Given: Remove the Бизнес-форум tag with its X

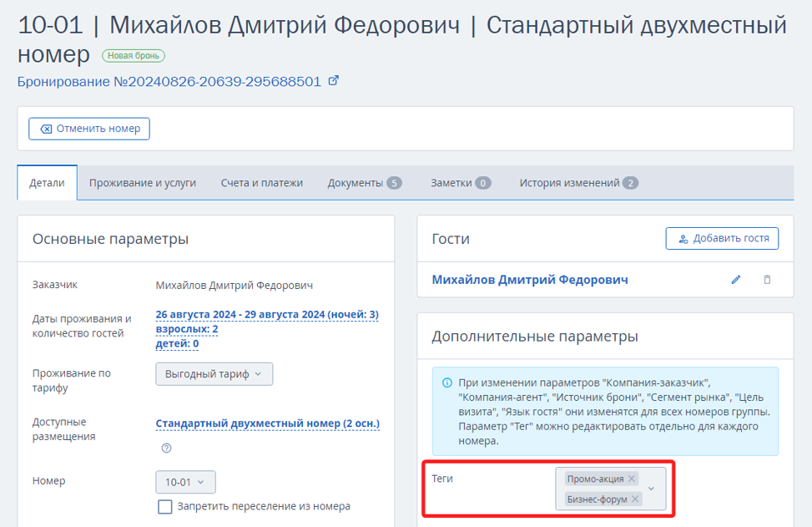Looking at the screenshot, I should point(635,499).
